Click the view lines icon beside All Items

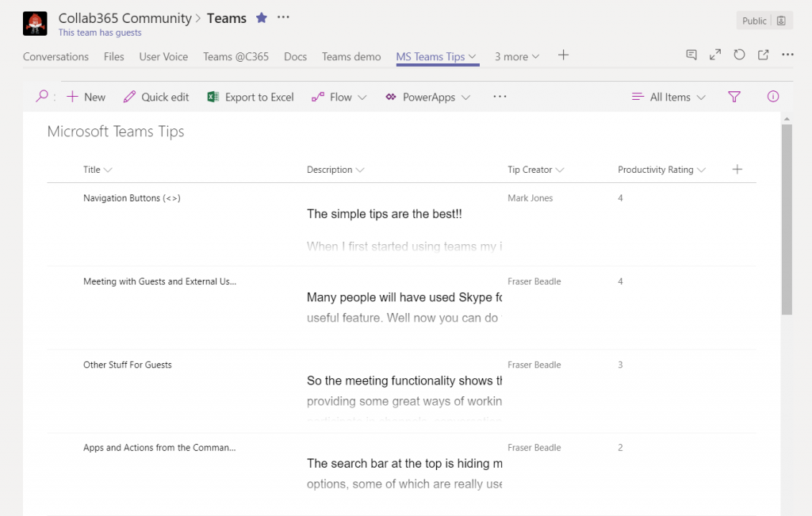point(638,97)
